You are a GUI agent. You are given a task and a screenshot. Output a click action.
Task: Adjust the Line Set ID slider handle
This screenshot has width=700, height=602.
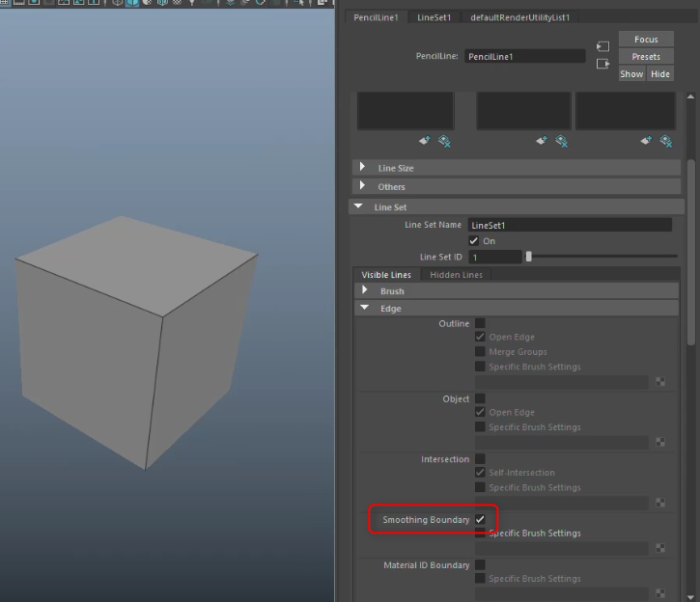click(x=528, y=257)
